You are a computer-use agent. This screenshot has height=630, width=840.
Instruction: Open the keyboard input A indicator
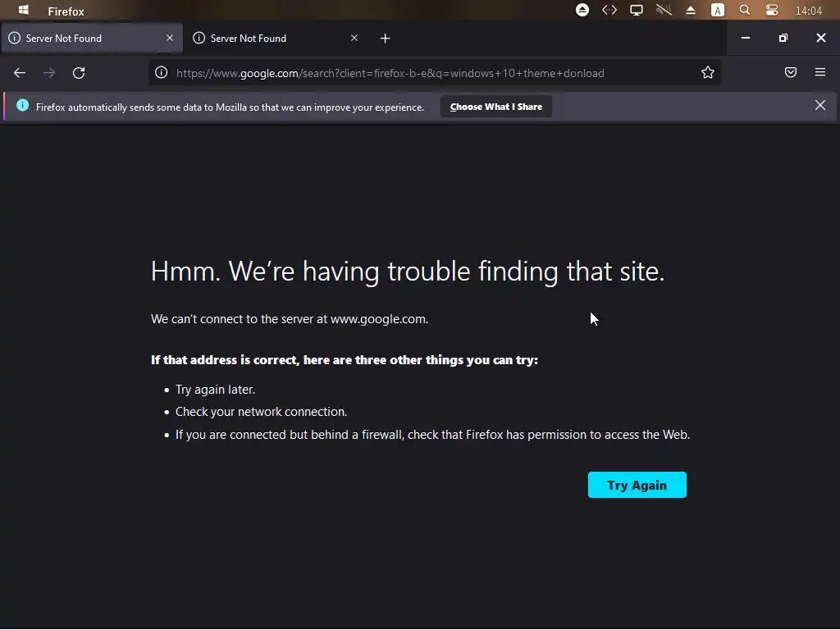(x=718, y=10)
